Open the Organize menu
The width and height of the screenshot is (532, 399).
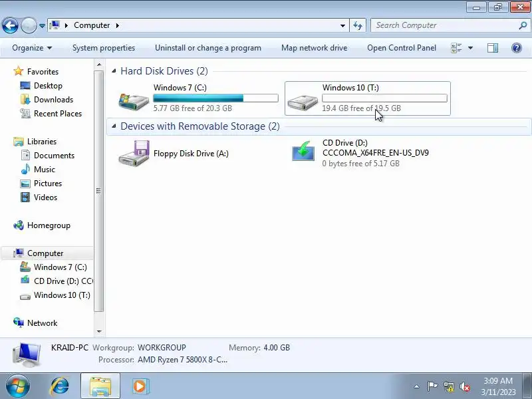(32, 48)
